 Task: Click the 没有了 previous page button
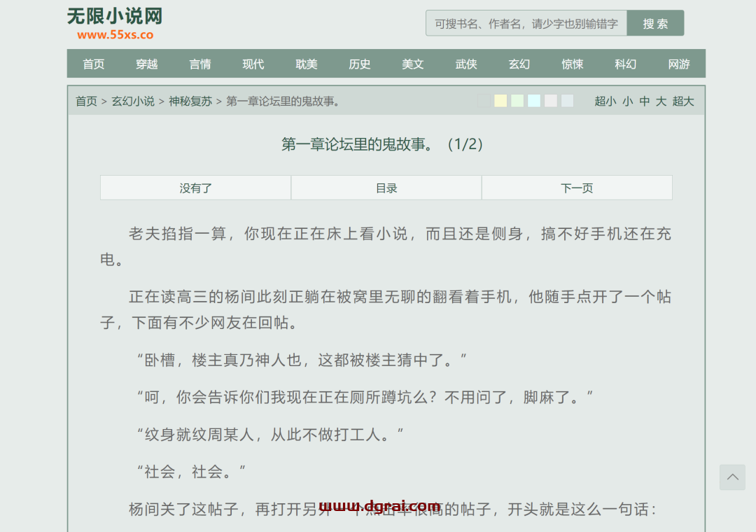click(x=196, y=188)
